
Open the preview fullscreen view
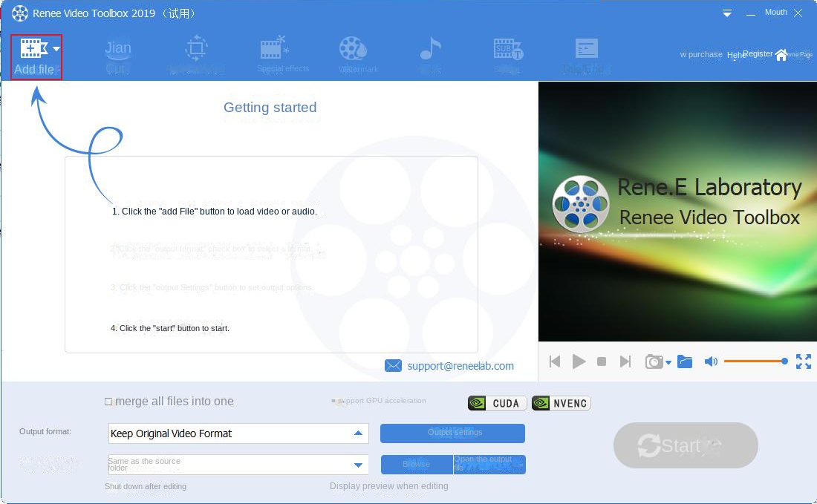pos(804,361)
